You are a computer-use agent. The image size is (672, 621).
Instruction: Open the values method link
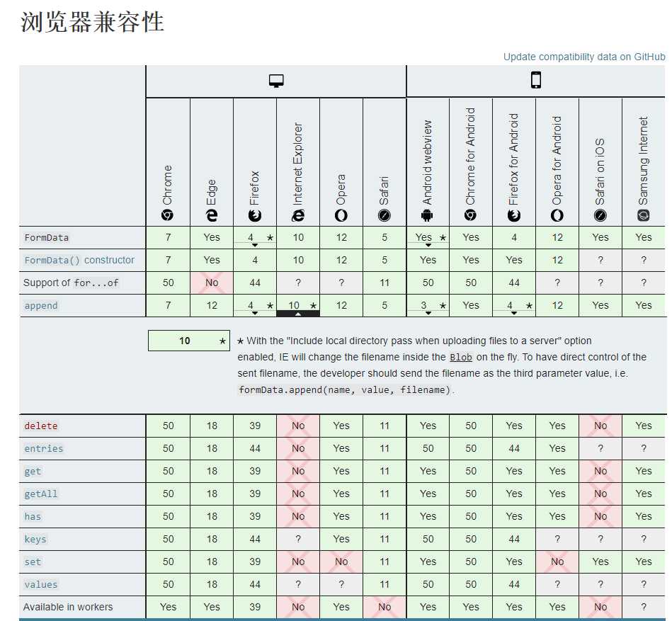[x=40, y=585]
